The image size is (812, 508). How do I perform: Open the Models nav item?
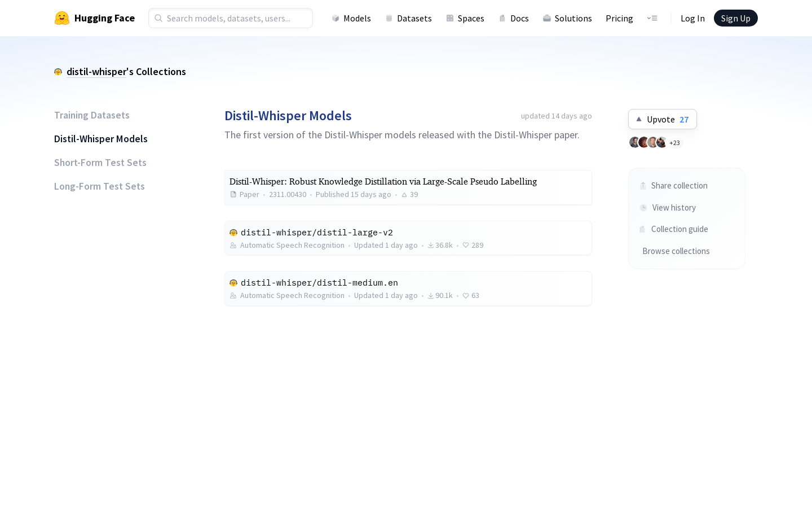351,18
